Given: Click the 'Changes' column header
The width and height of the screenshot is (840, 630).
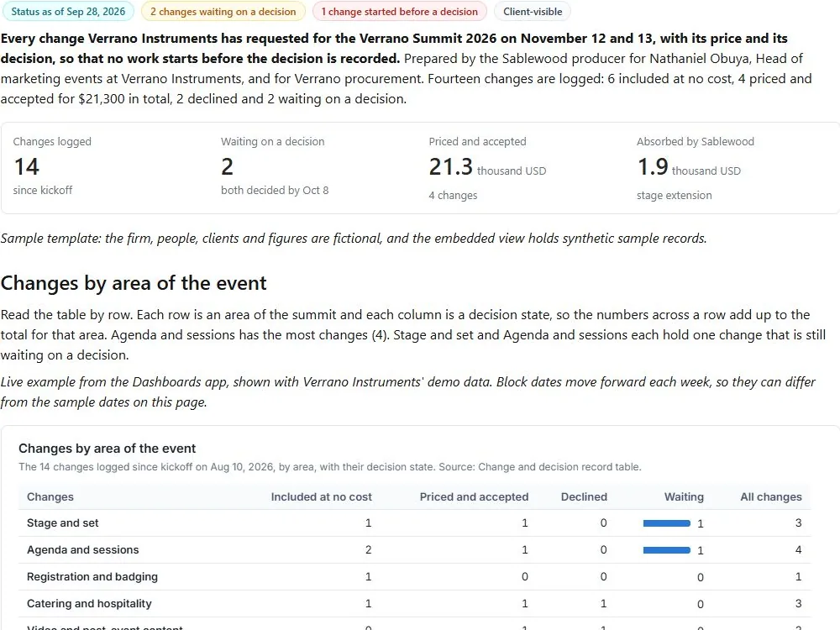Looking at the screenshot, I should 50,496.
